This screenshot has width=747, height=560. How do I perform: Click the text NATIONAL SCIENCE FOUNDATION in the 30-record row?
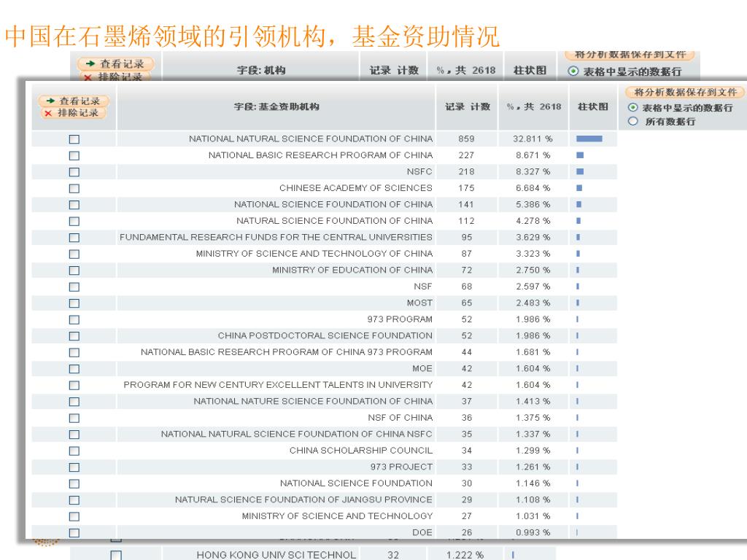[356, 483]
